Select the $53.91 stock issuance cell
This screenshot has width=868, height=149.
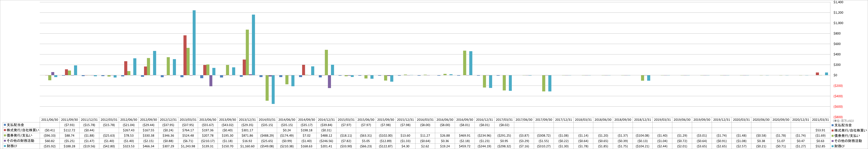click(x=820, y=130)
